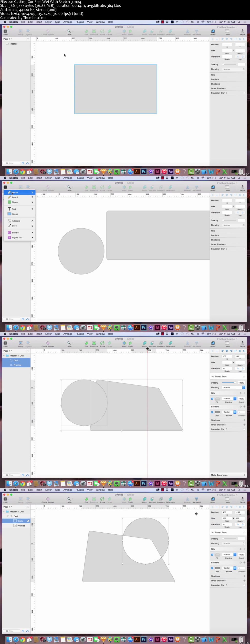Click fill color swatch in 00:08:30 frame
The width and height of the screenshot is (250, 644).
click(218, 399)
